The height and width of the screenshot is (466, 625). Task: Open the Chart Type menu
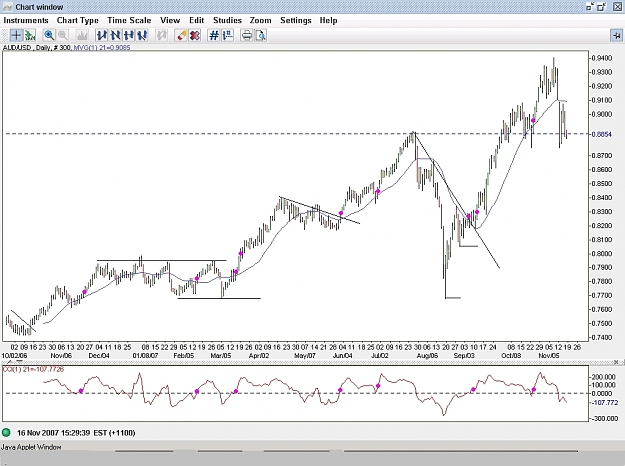tap(78, 20)
